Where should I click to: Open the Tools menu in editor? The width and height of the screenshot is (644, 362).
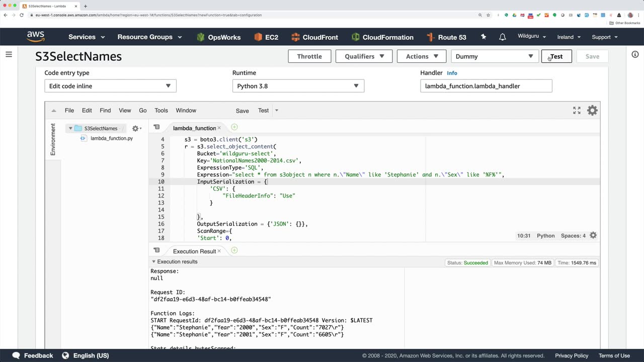(161, 111)
